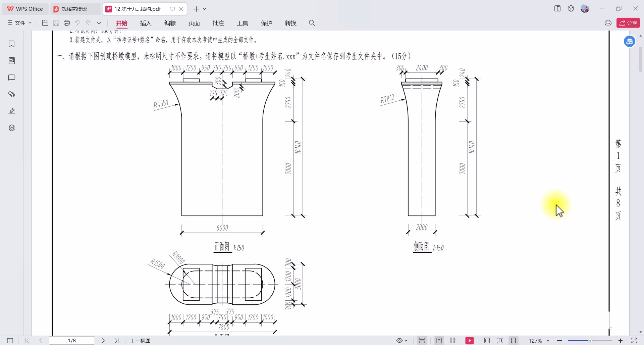Close the 12.第十九...结构.pdf tab
Image resolution: width=644 pixels, height=345 pixels.
click(x=181, y=9)
